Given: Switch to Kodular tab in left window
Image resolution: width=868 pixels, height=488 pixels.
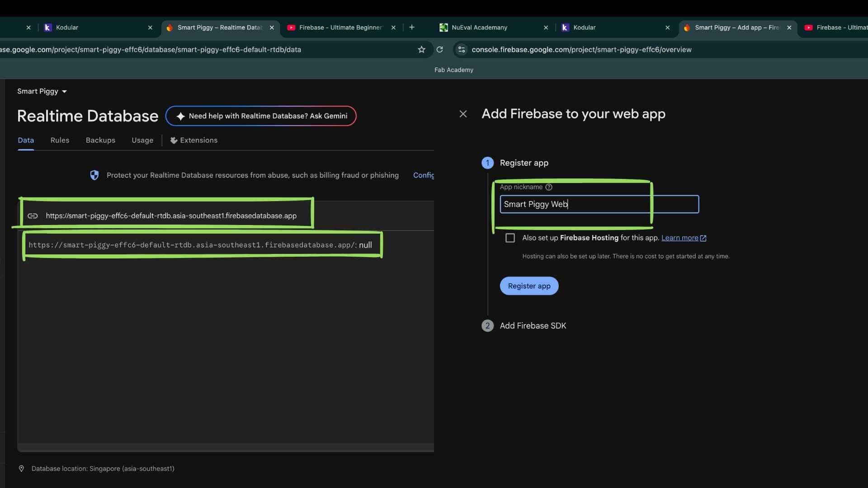Looking at the screenshot, I should click(x=99, y=28).
